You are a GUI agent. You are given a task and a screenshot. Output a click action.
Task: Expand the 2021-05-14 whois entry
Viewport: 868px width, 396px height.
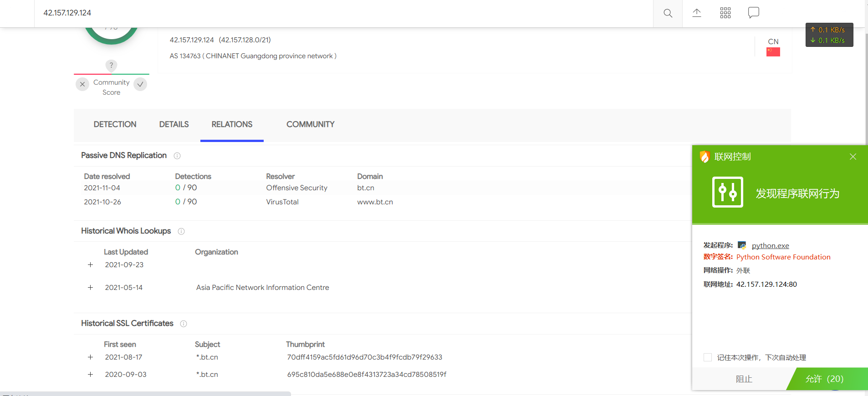coord(90,287)
